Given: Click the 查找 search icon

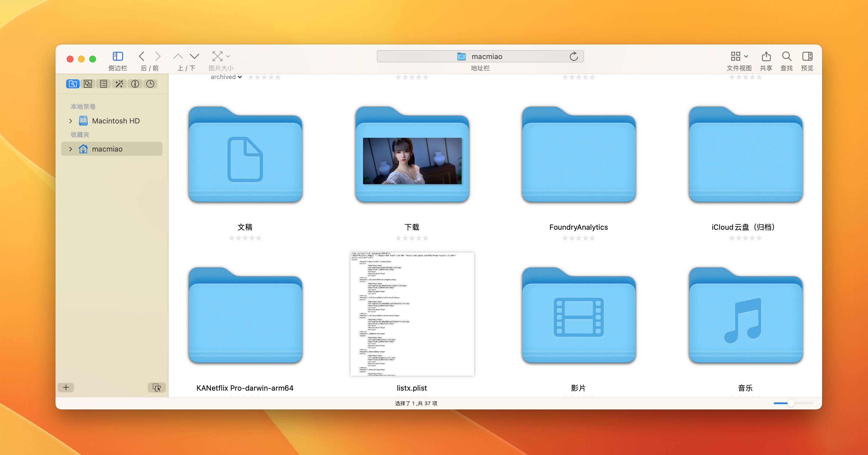Looking at the screenshot, I should [x=786, y=56].
